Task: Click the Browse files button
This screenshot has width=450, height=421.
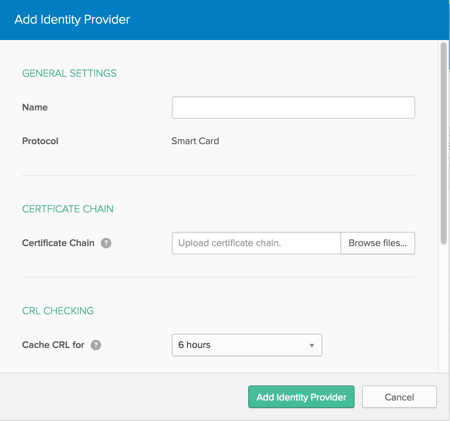Action: pos(378,243)
